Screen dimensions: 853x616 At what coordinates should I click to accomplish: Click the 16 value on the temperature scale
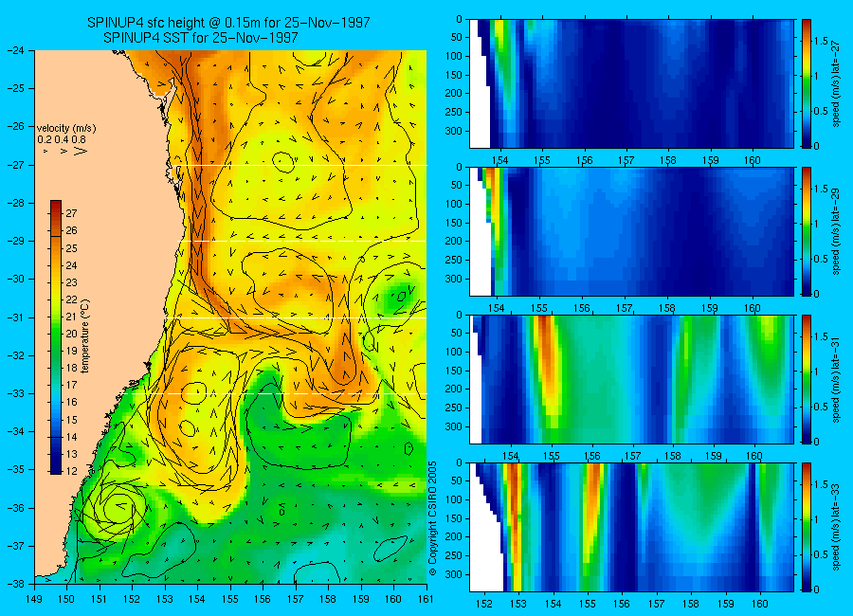[71, 402]
